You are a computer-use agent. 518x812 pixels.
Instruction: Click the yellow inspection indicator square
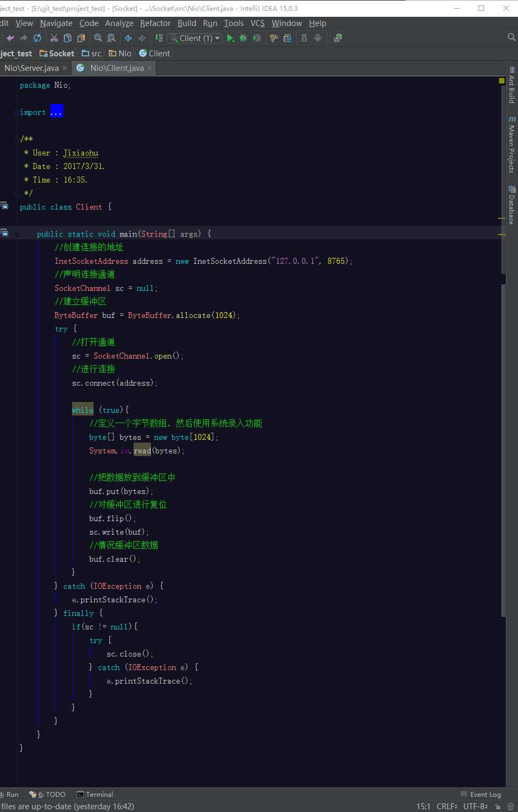(x=502, y=81)
